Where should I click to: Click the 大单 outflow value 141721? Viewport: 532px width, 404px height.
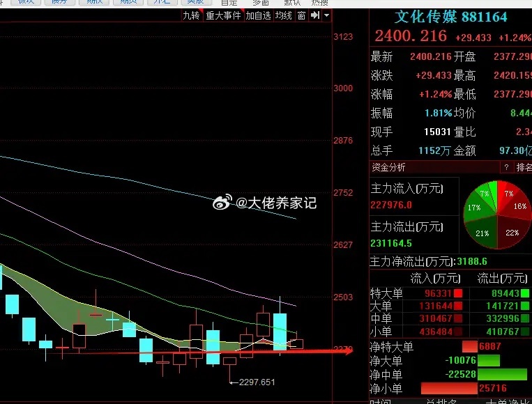503,306
